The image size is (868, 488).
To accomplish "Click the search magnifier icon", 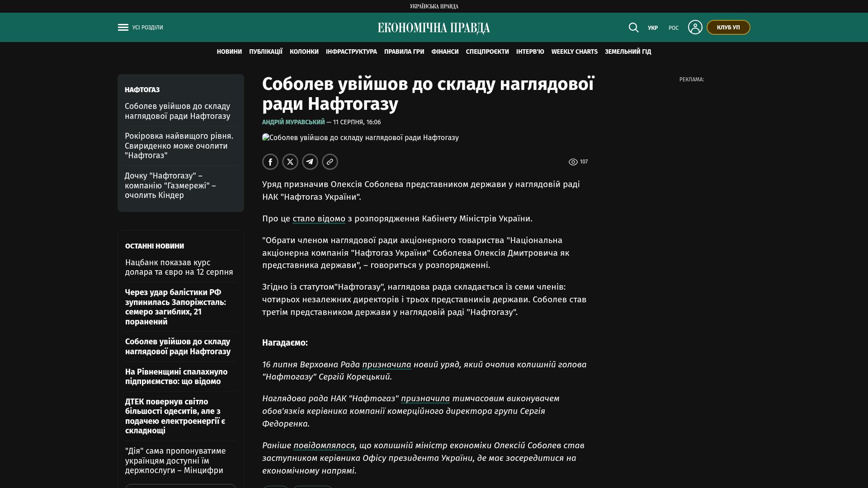I will [633, 28].
